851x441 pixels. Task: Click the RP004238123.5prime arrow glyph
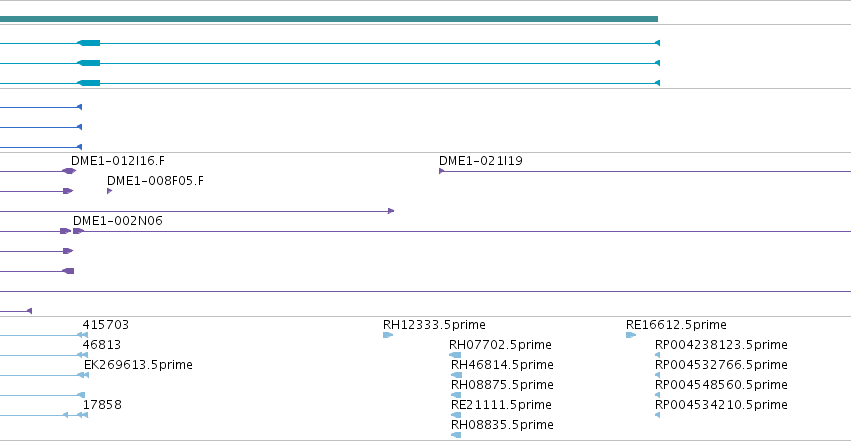657,355
